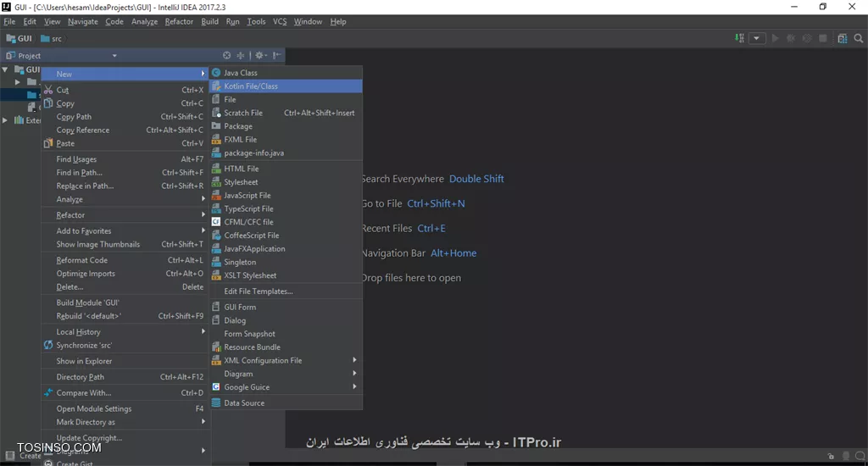
Task: Choose Form Snapshot option
Action: [286, 334]
